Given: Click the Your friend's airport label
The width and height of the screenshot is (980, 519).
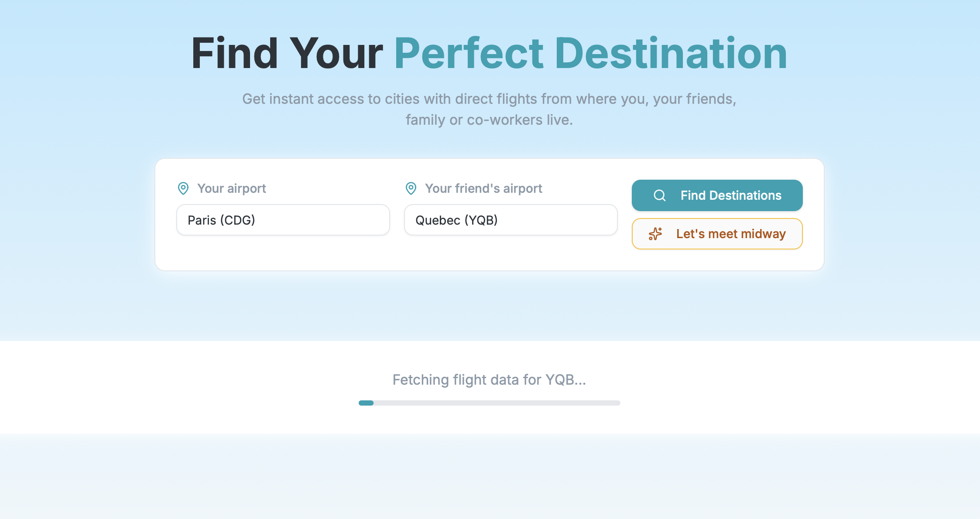Looking at the screenshot, I should [483, 188].
